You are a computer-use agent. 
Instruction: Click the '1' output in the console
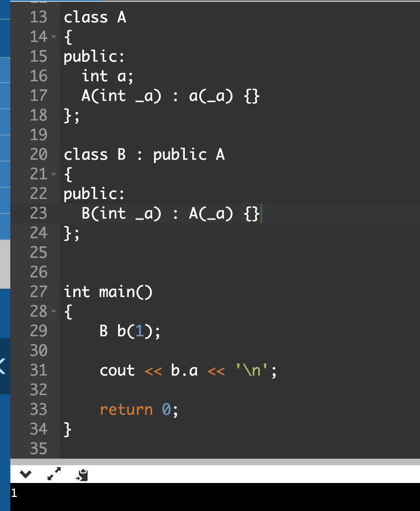(14, 493)
